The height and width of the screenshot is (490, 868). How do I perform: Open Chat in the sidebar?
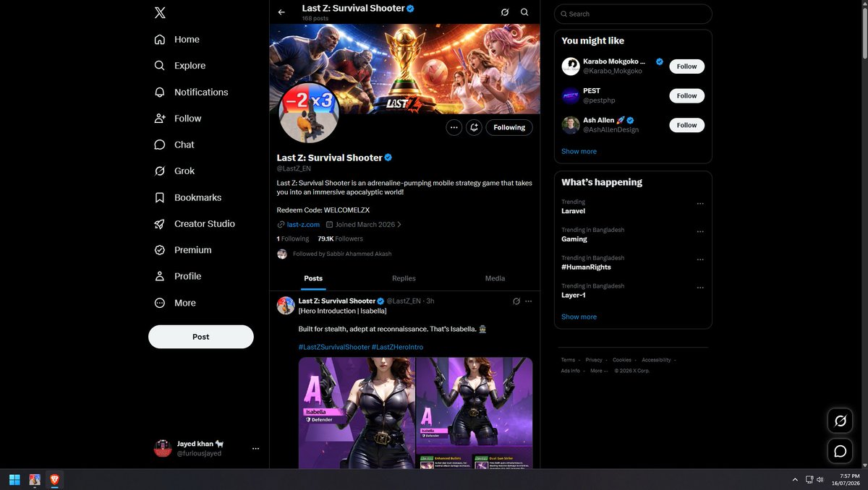pyautogui.click(x=174, y=145)
